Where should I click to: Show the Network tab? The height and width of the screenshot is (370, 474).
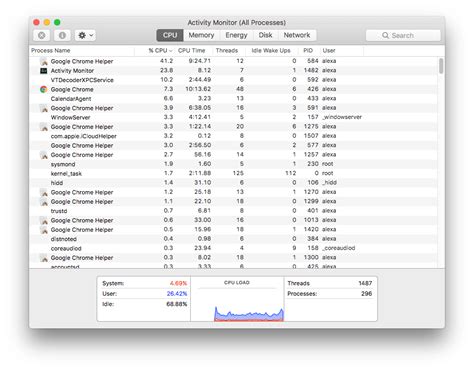click(x=297, y=35)
